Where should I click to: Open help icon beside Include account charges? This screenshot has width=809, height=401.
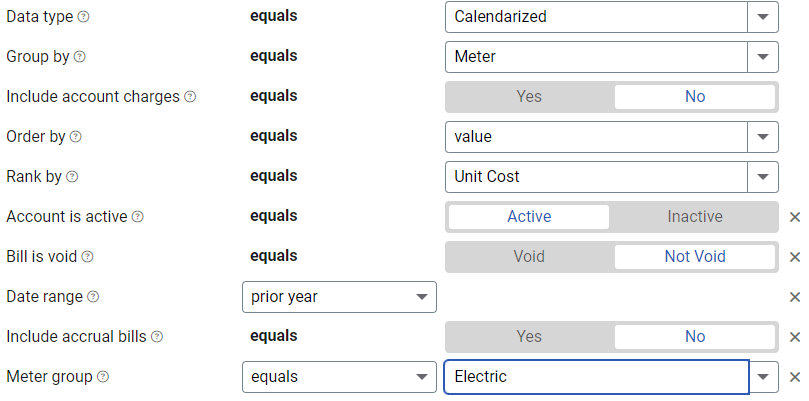click(190, 97)
